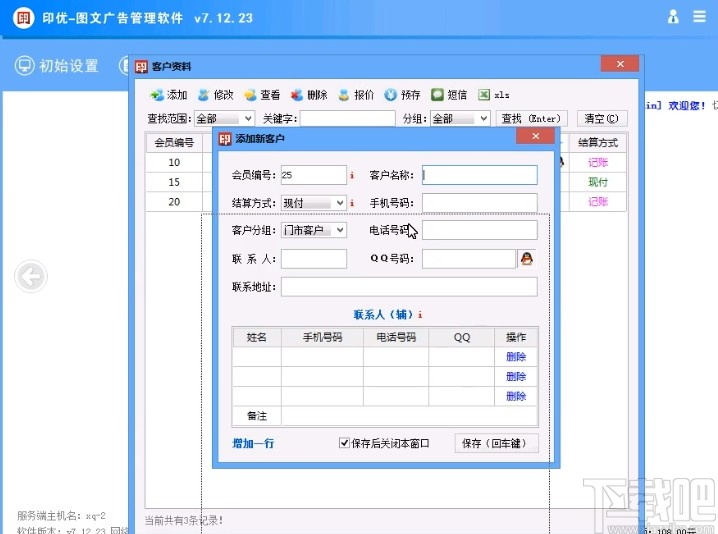Open the 分组 filter dropdown
The image size is (718, 534).
[x=484, y=119]
